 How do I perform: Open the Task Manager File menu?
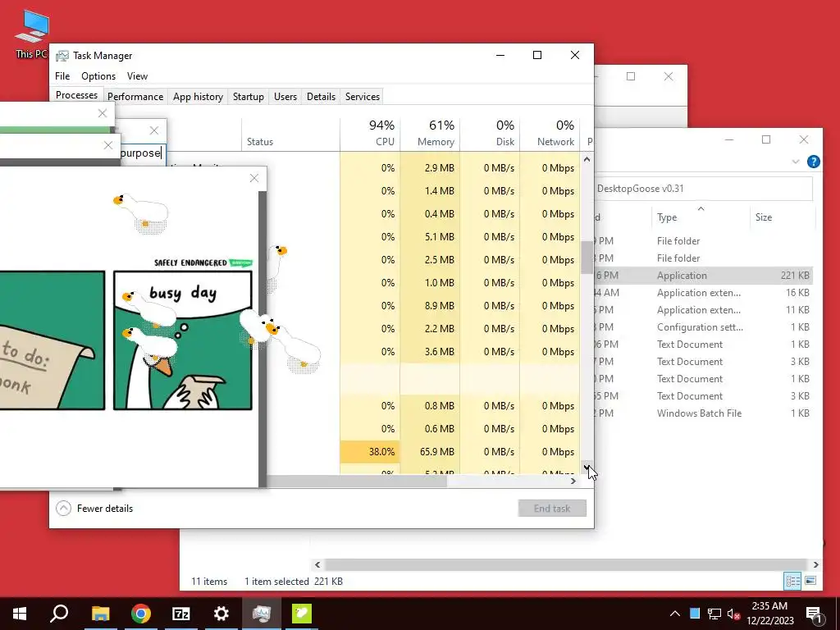[x=62, y=76]
